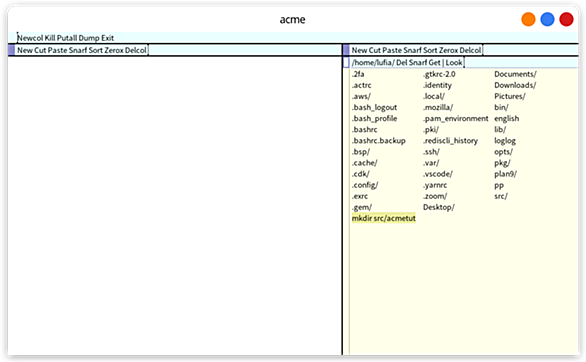The width and height of the screenshot is (586, 362).
Task: Click the .pam_environment entry
Action: coord(456,118)
